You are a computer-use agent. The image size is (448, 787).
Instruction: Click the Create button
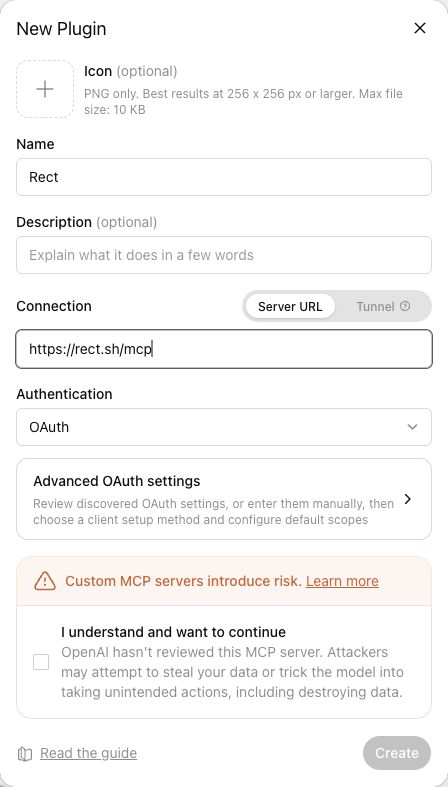[397, 753]
